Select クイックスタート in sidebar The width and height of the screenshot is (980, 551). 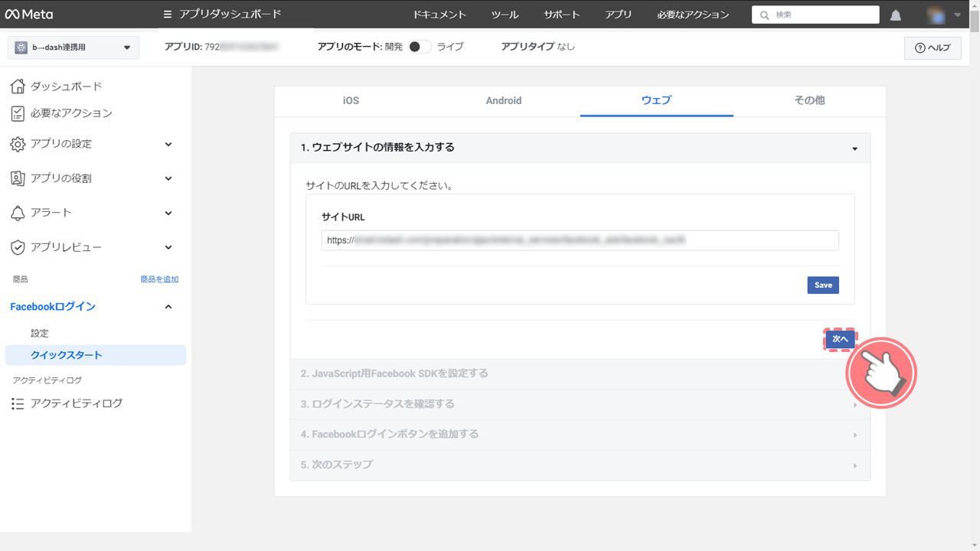95,355
